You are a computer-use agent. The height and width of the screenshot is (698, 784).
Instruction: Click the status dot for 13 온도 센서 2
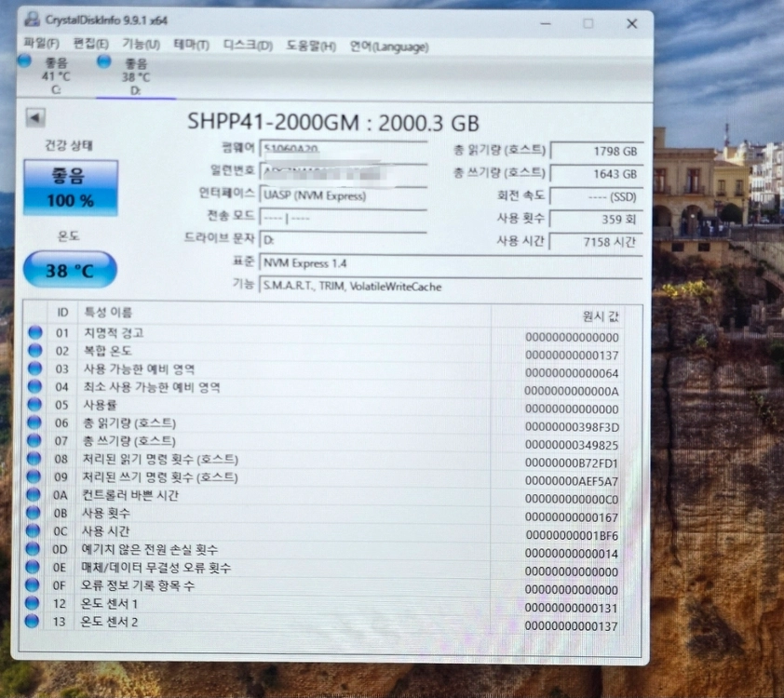(x=32, y=621)
